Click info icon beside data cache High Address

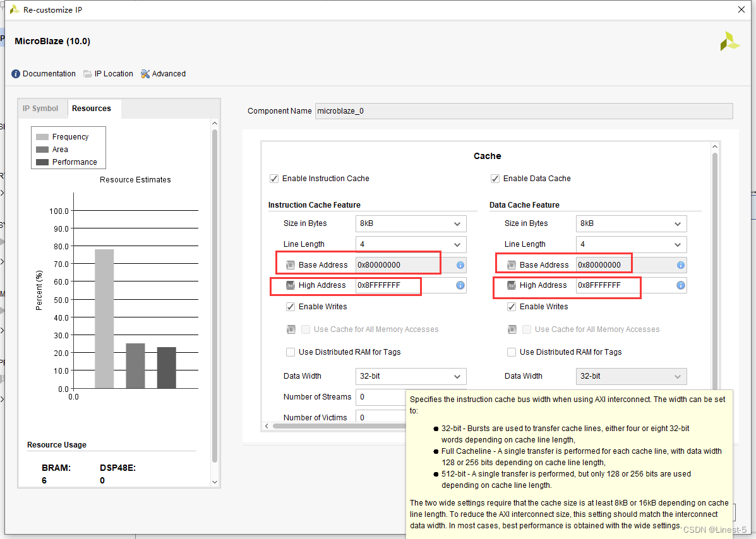[681, 285]
